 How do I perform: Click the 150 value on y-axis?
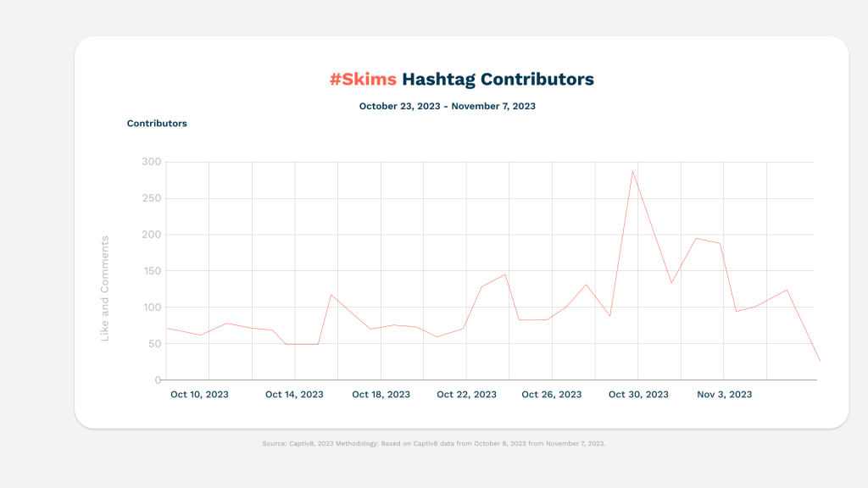151,271
